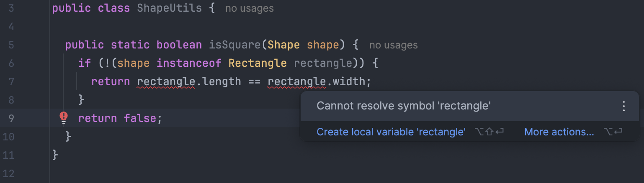Click the grayed pattern variable 'rectangle' on line 6

pos(322,63)
